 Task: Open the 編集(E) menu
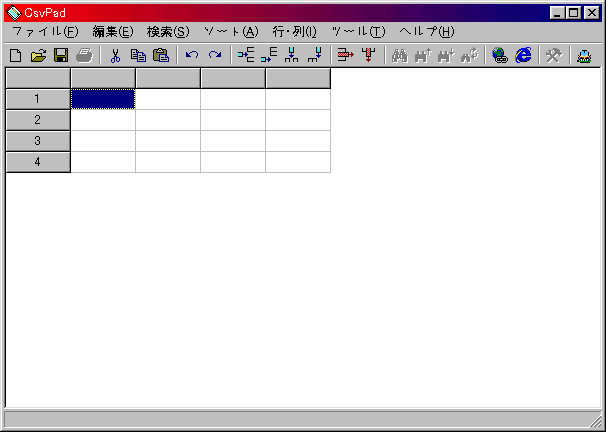click(x=113, y=32)
